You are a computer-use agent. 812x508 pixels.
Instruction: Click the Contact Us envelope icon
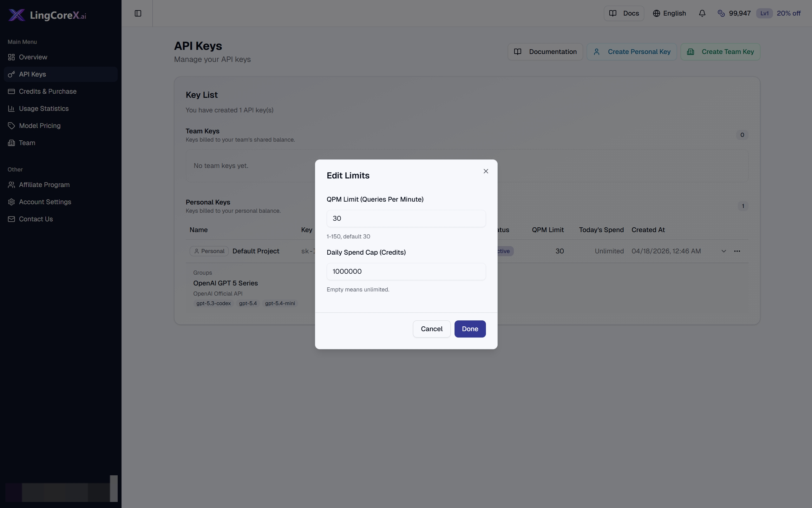(x=11, y=219)
